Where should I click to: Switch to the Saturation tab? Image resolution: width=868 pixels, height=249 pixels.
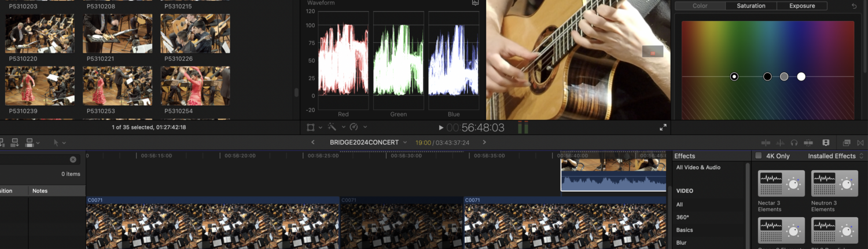751,6
